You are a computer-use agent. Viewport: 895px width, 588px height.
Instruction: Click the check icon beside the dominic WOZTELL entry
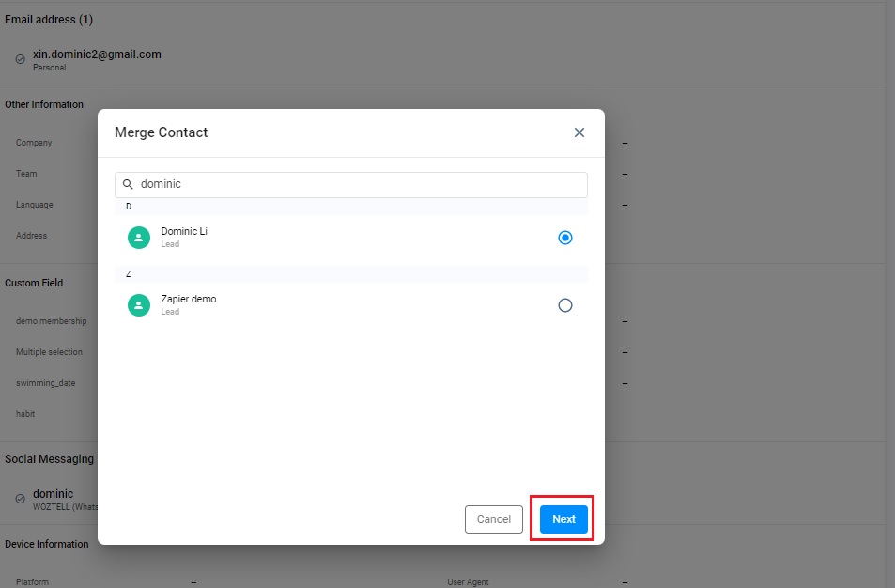pyautogui.click(x=20, y=499)
